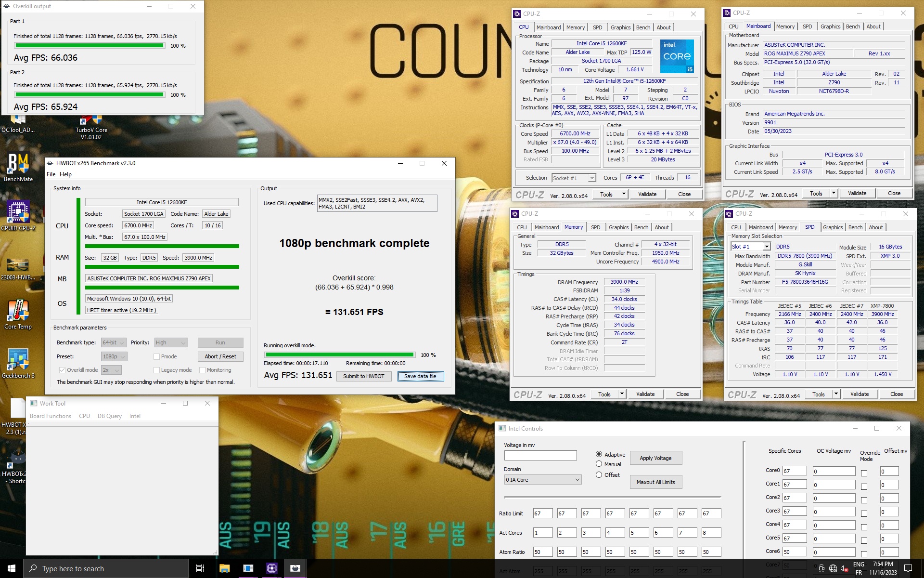Click the muted volume tray icon
Image resolution: width=924 pixels, height=578 pixels.
(x=844, y=569)
